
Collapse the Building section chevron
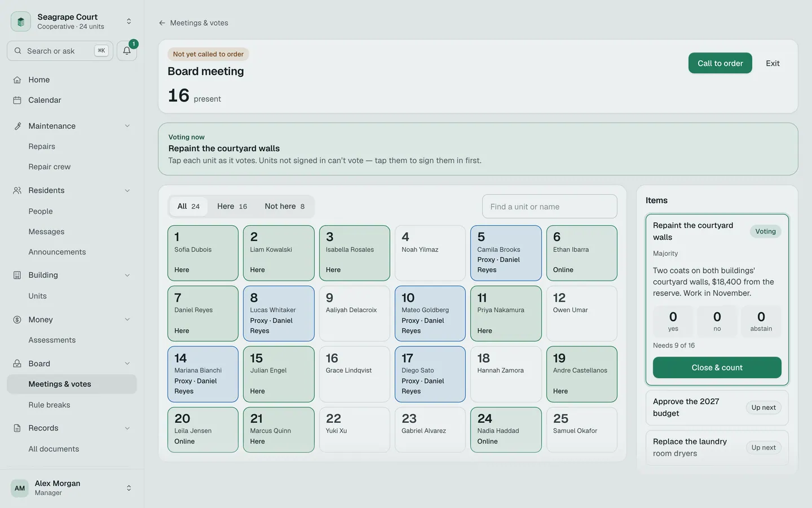tap(127, 275)
